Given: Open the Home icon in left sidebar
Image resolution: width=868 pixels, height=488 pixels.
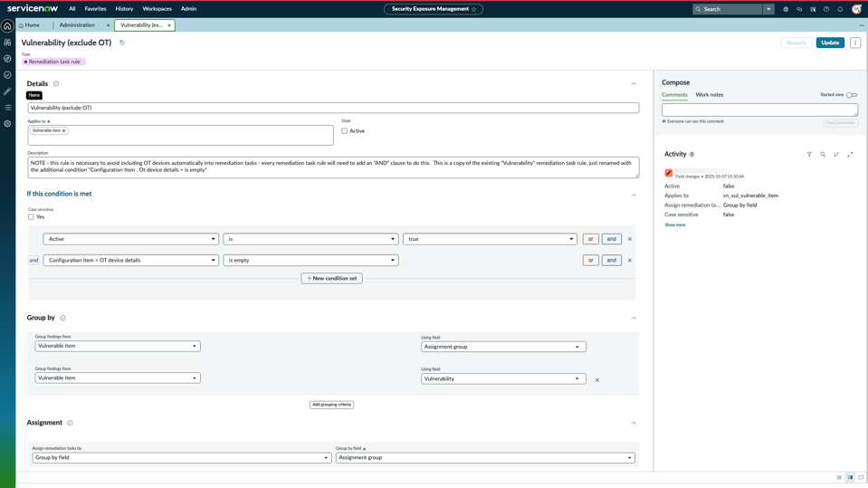Looking at the screenshot, I should pos(7,26).
